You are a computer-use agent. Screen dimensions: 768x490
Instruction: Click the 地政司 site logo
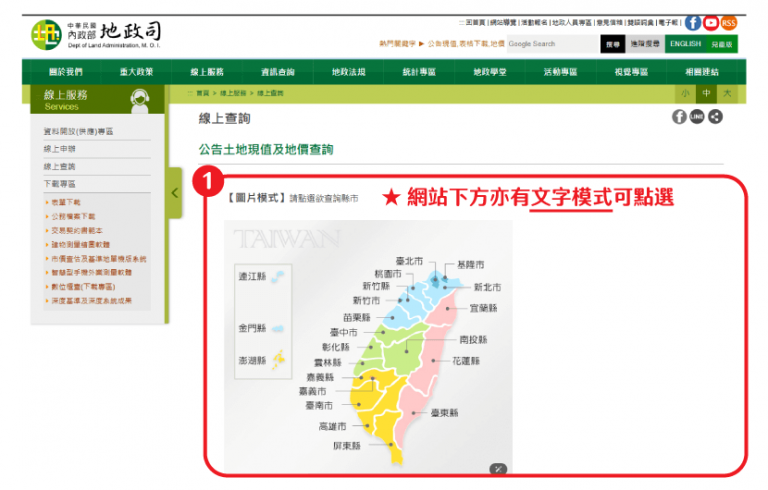95,34
